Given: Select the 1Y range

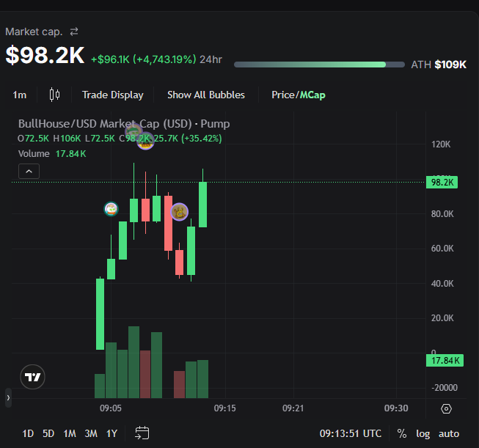Looking at the screenshot, I should click(111, 433).
